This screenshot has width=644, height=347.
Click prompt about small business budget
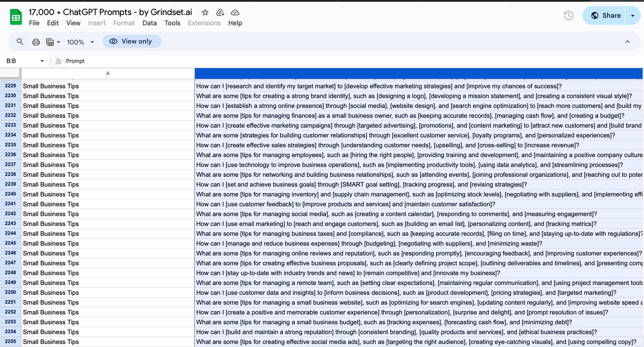tap(419, 322)
